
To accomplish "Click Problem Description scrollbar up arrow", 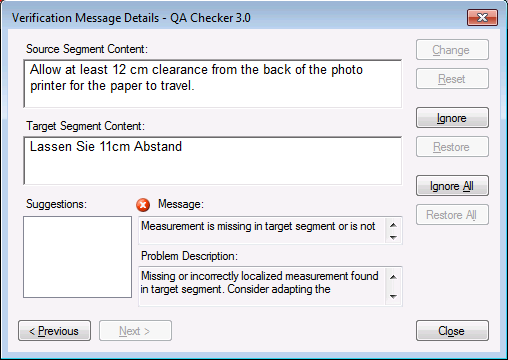I will pos(393,277).
